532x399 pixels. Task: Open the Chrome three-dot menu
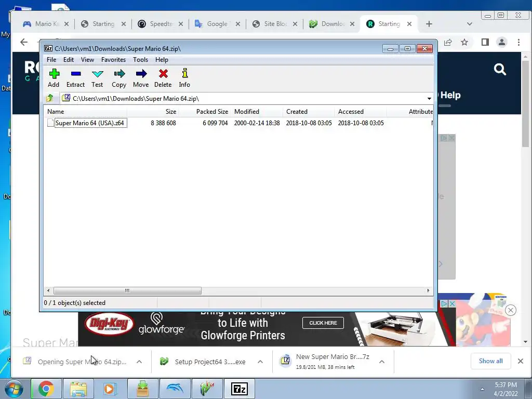coord(519,42)
